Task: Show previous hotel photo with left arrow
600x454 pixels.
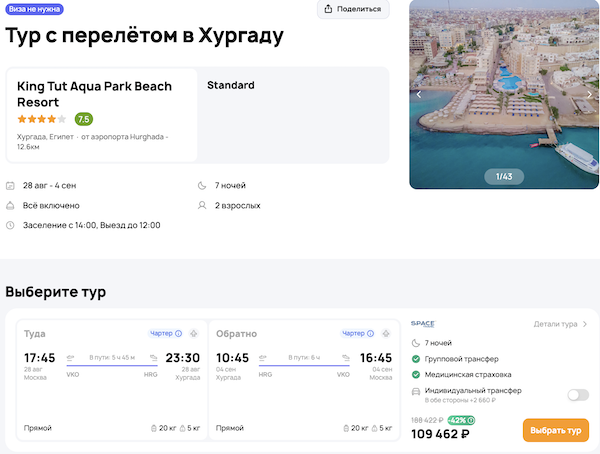Action: (x=419, y=94)
